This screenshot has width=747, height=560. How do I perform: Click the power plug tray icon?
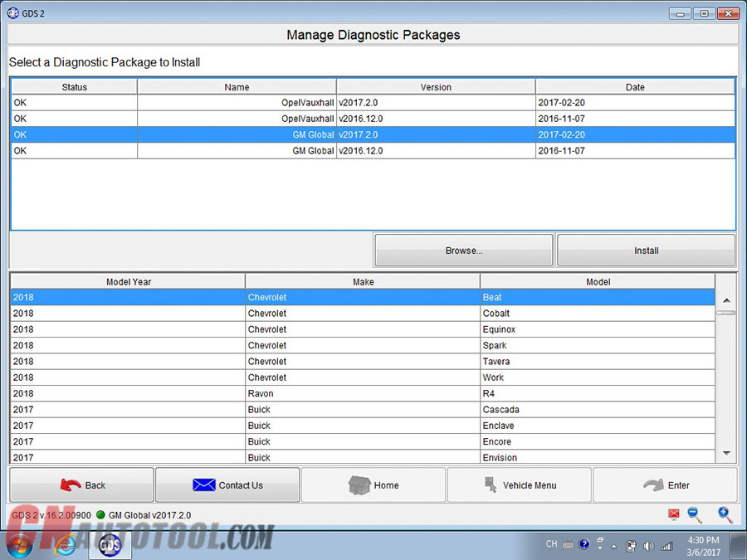[x=632, y=546]
